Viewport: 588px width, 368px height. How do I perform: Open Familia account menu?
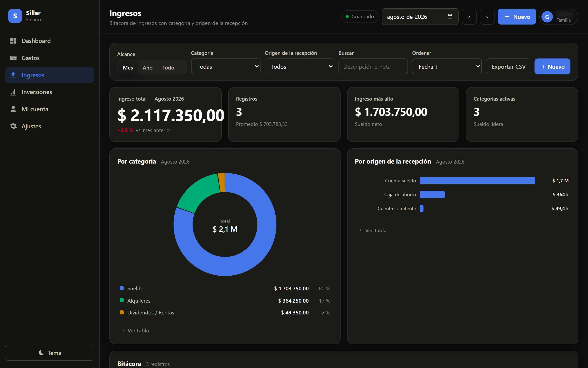click(559, 17)
